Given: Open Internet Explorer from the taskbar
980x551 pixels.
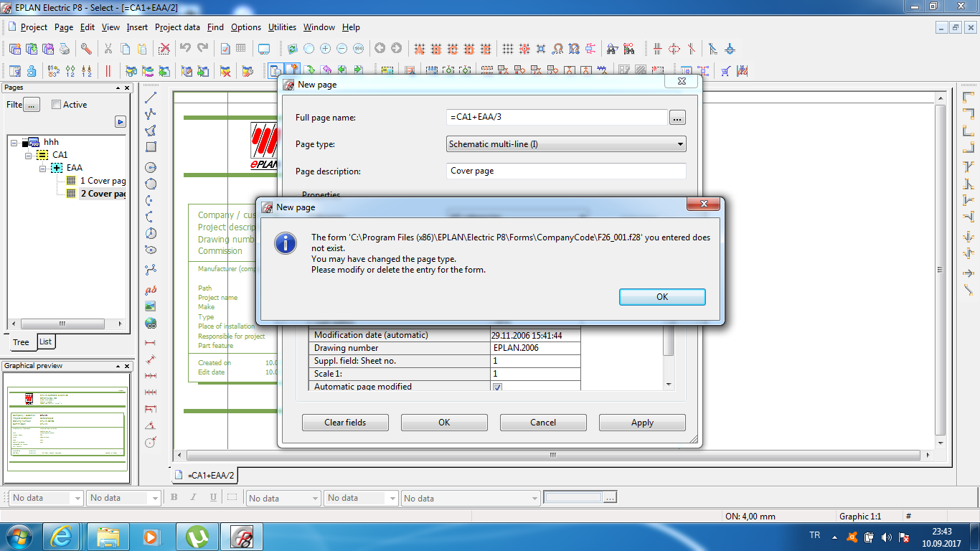Looking at the screenshot, I should tap(62, 536).
